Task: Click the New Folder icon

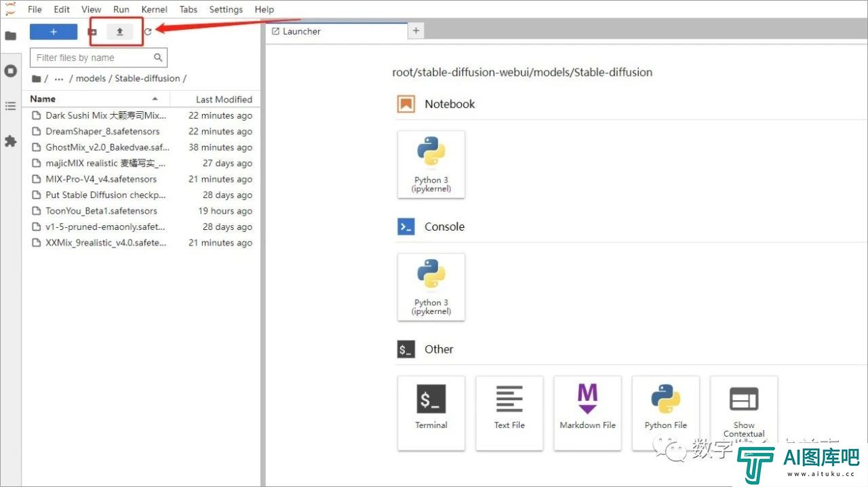Action: [92, 32]
